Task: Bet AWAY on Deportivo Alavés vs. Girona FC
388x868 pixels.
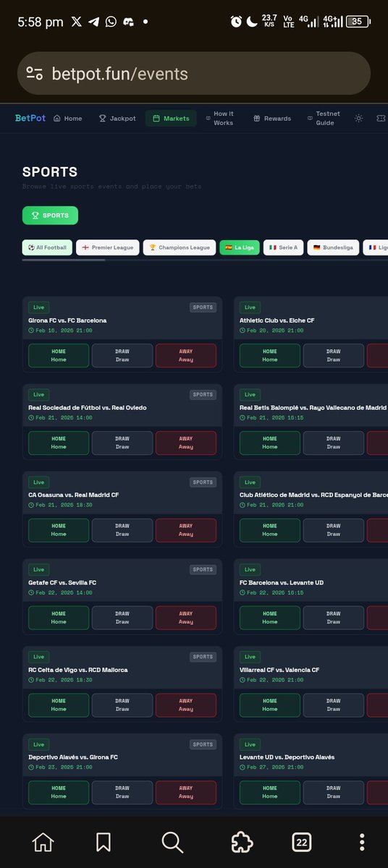Action: (x=186, y=793)
